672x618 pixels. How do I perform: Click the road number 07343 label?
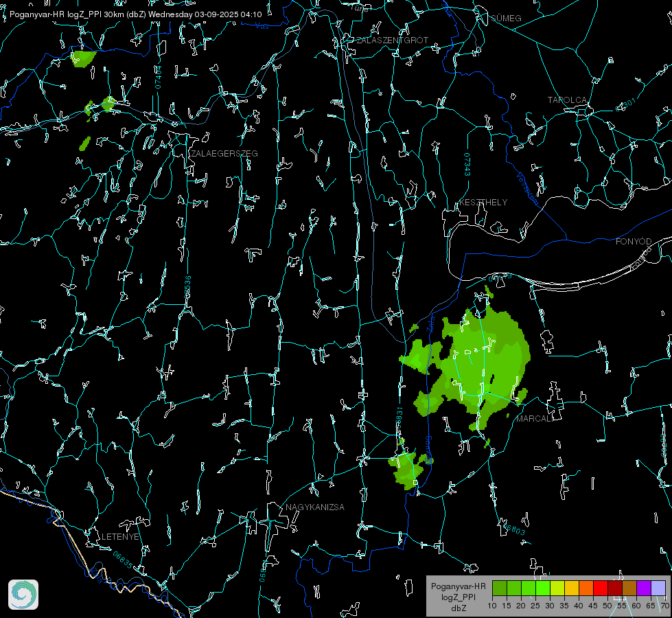point(467,165)
